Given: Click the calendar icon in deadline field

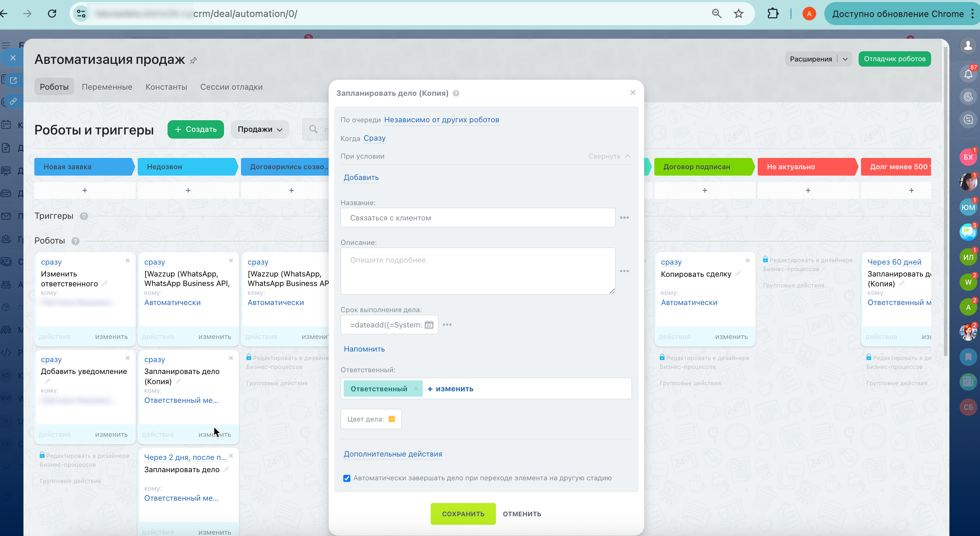Looking at the screenshot, I should tap(429, 325).
